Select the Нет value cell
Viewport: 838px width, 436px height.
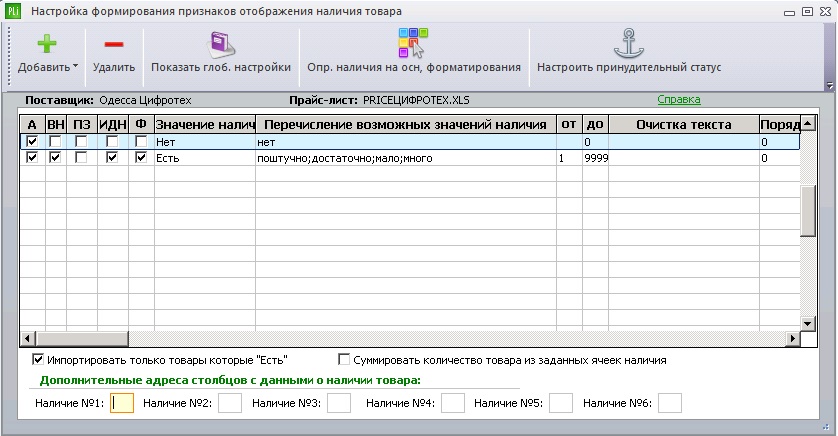click(x=205, y=142)
